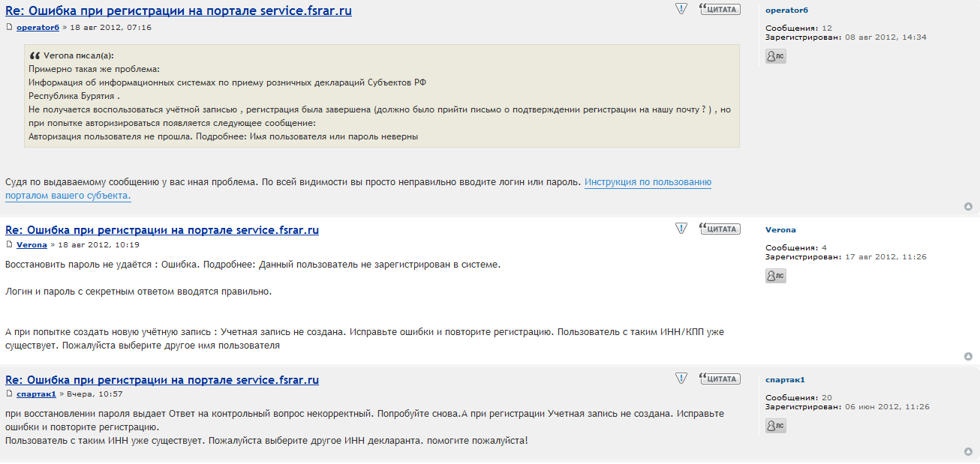View Verona profile from sidebar
This screenshot has width=980, height=464.
780,229
